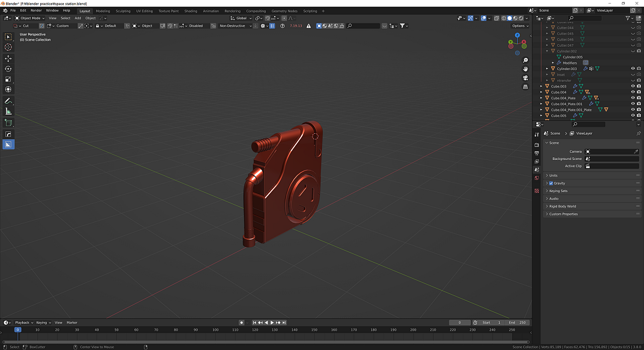Pick the Scale tool
The width and height of the screenshot is (644, 350).
click(8, 79)
